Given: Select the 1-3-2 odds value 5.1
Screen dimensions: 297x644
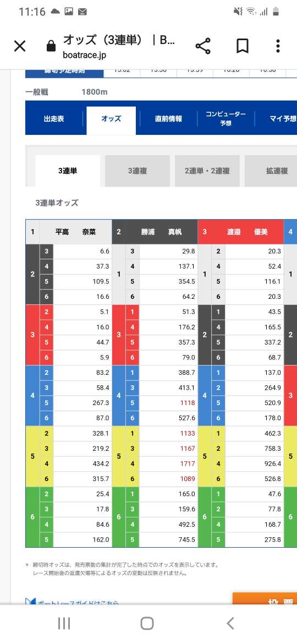Looking at the screenshot, I should pos(82,312).
